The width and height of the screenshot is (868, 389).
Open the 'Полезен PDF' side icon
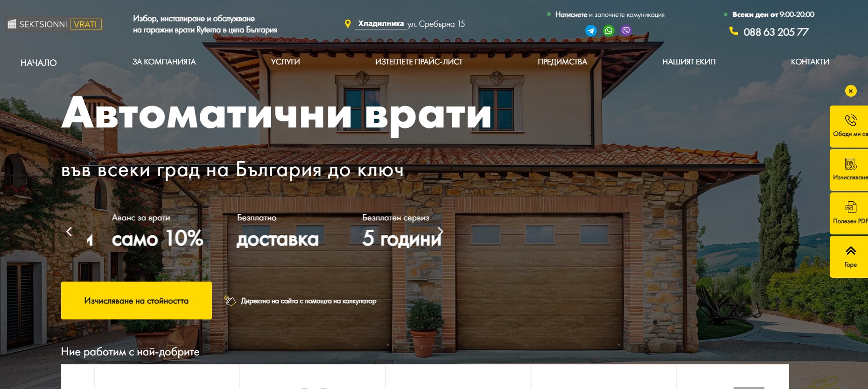(x=850, y=207)
